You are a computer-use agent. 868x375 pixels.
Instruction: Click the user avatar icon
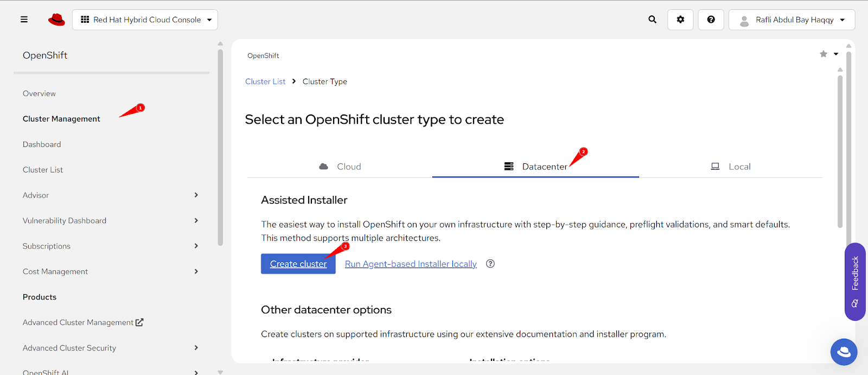(x=744, y=21)
